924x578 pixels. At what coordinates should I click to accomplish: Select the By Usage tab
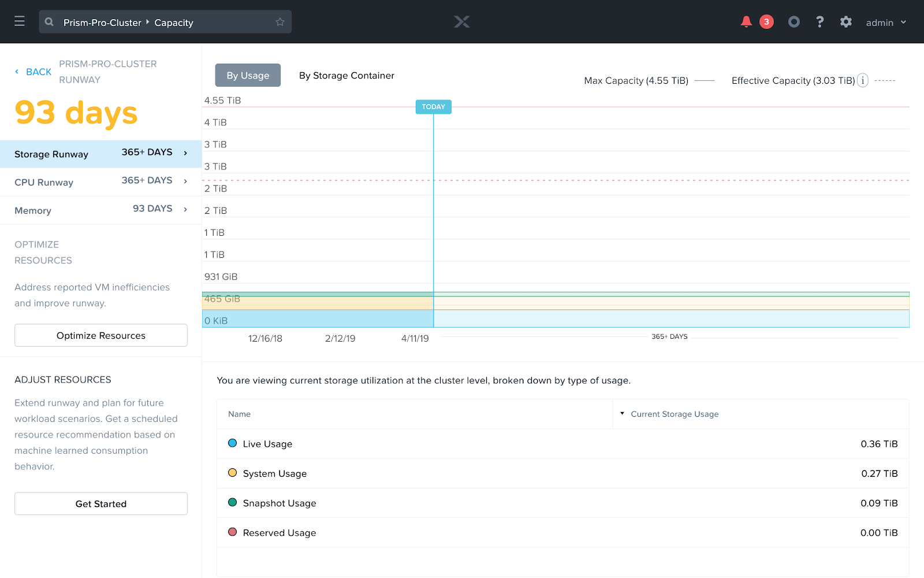(x=248, y=75)
